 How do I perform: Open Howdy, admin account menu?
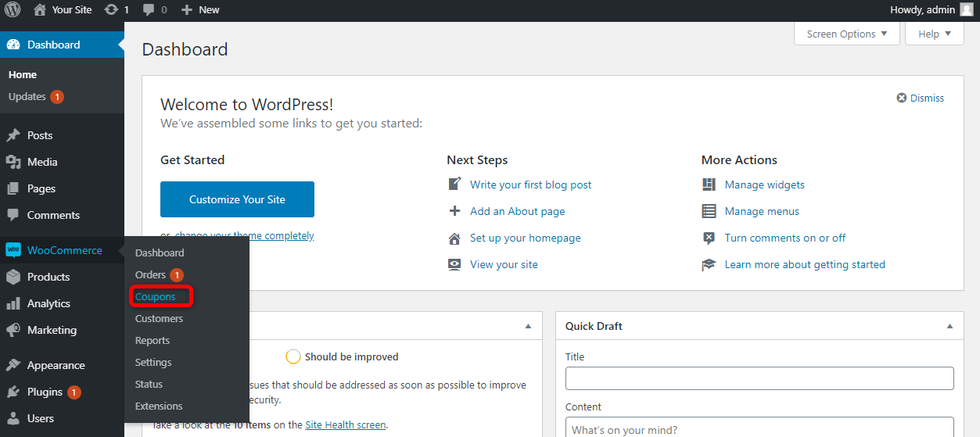pos(932,10)
